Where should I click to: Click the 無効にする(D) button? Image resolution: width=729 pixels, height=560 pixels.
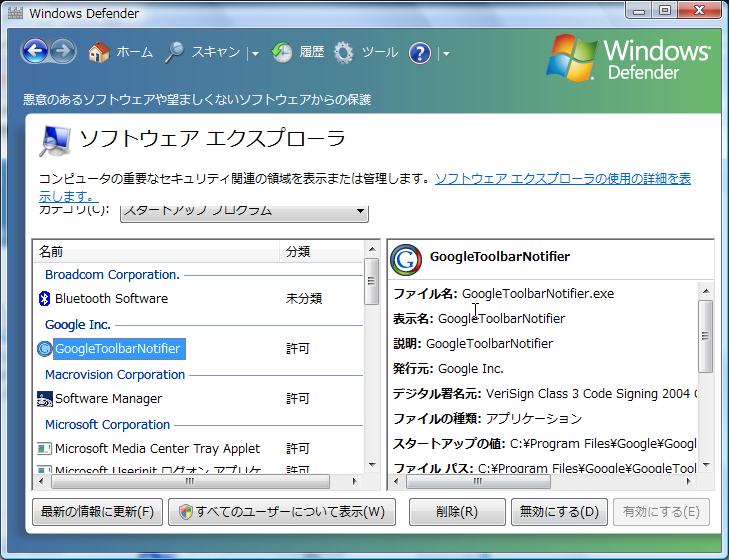tap(558, 512)
